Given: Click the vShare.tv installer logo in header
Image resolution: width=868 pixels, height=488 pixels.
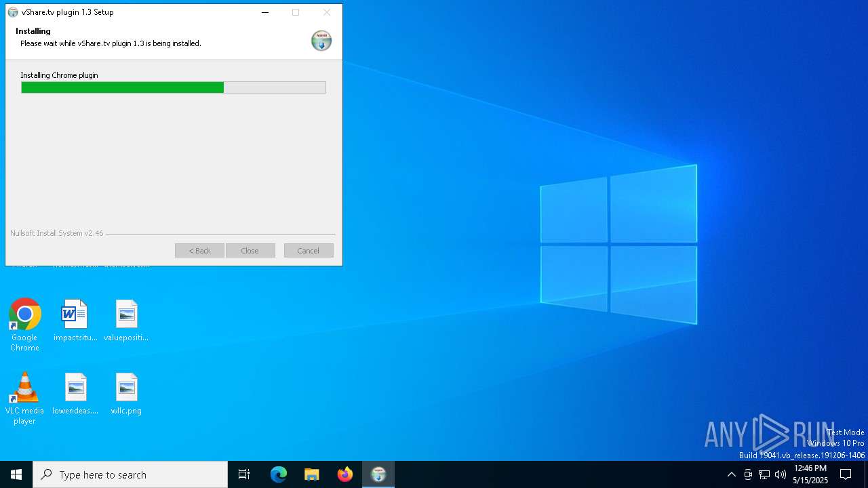Looking at the screenshot, I should pyautogui.click(x=321, y=41).
